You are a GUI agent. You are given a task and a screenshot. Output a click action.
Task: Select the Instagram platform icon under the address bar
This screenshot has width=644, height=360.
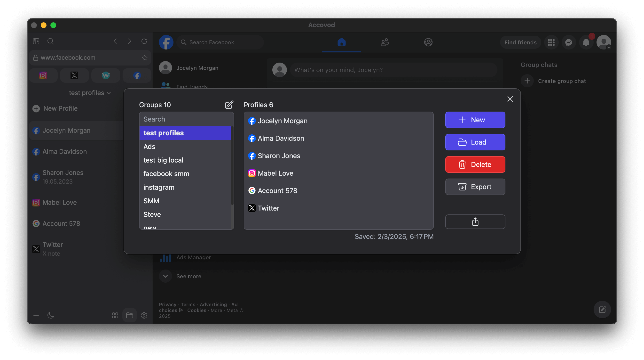43,75
